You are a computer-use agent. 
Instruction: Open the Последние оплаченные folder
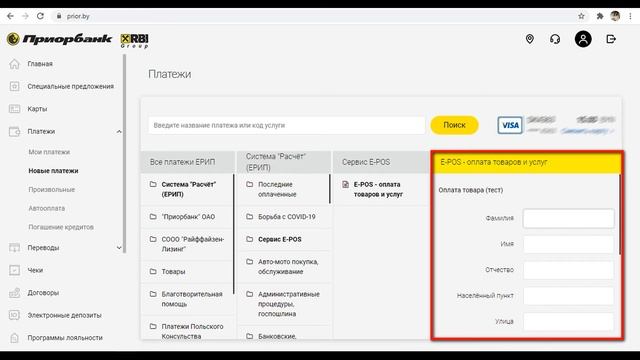point(283,189)
